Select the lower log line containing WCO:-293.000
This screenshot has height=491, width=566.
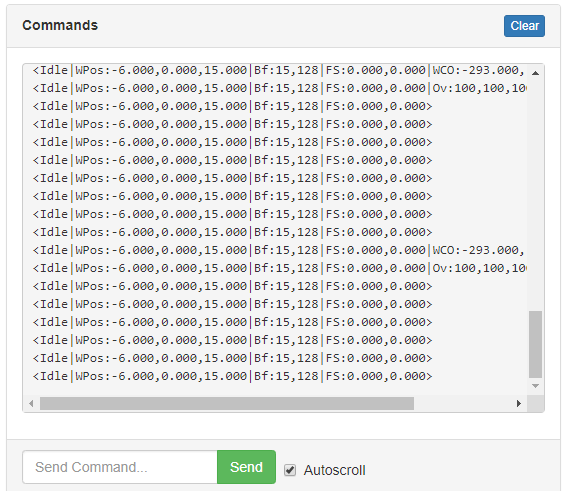(279, 250)
